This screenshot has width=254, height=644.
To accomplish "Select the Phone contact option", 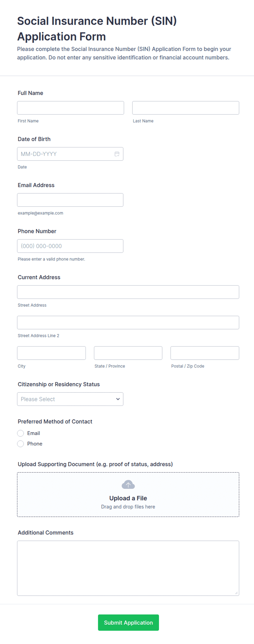I will click(20, 444).
